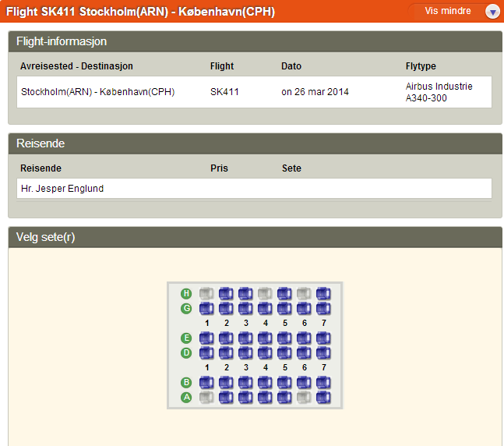Select seat 7E on the seat map
504x446 pixels.
click(323, 338)
